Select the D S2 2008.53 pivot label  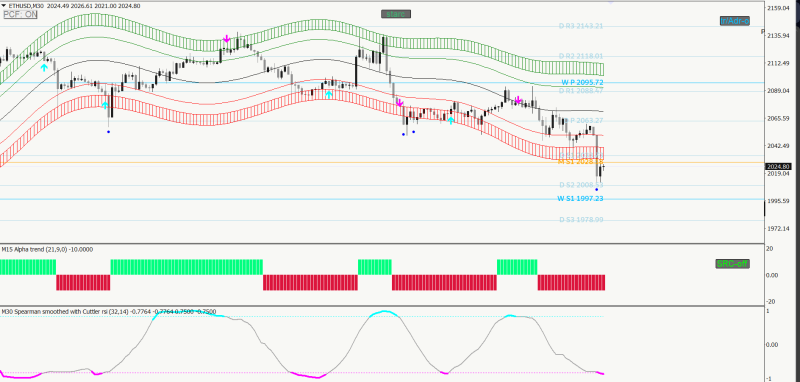(581, 185)
